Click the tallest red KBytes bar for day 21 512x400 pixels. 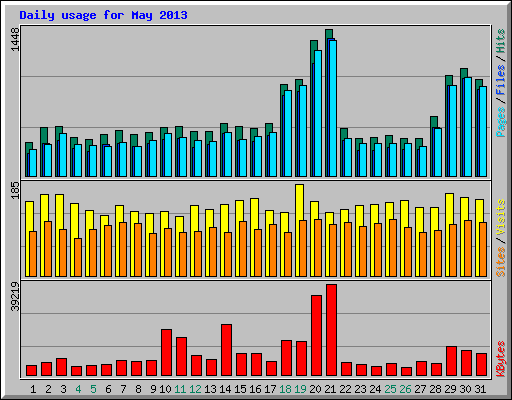click(331, 330)
